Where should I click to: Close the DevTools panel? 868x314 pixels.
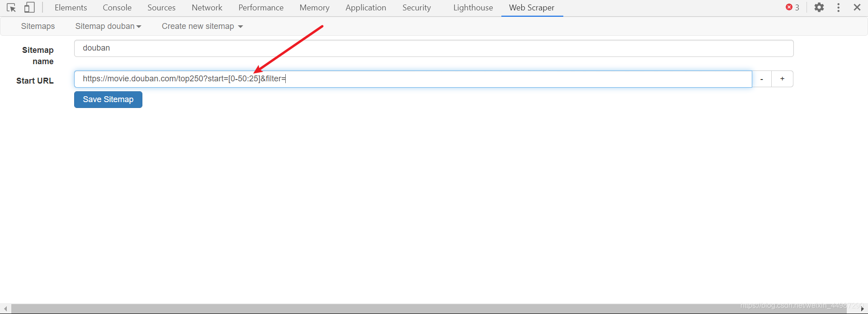pos(857,8)
